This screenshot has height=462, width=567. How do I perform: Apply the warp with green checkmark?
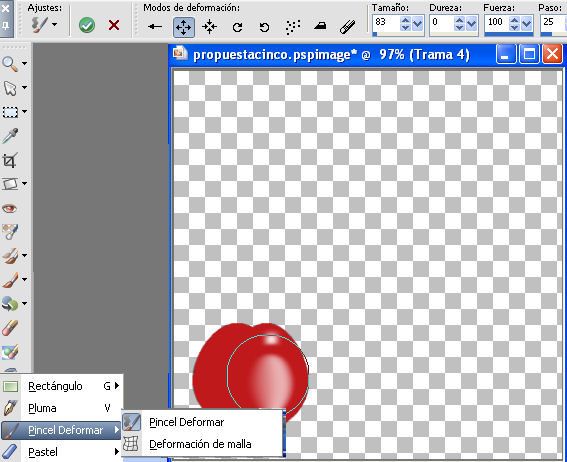(87, 25)
